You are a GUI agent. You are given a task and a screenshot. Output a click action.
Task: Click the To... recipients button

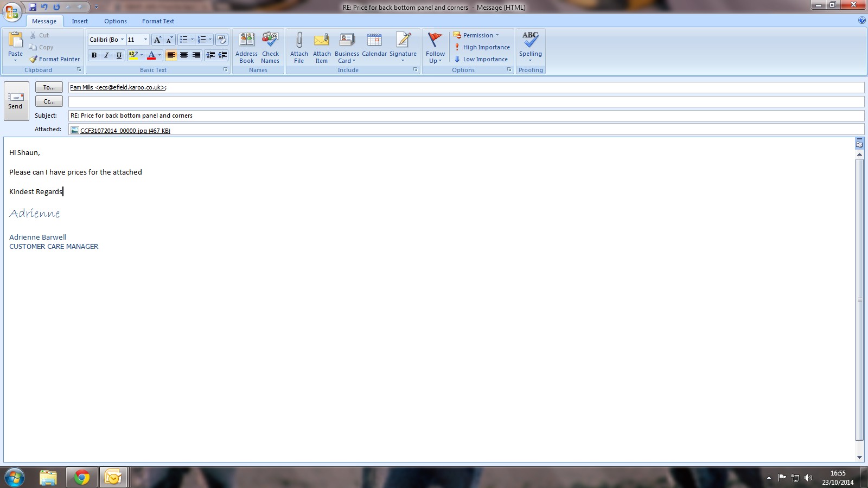[49, 87]
